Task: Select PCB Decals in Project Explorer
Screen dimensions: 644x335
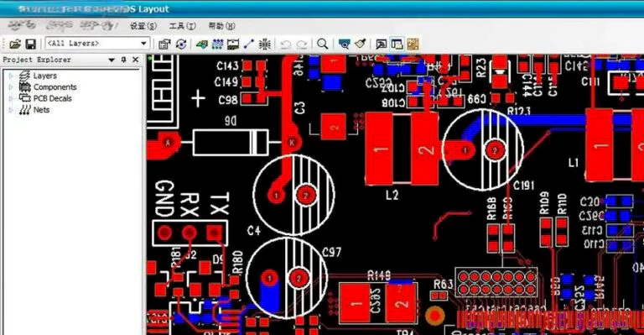Action: tap(53, 98)
